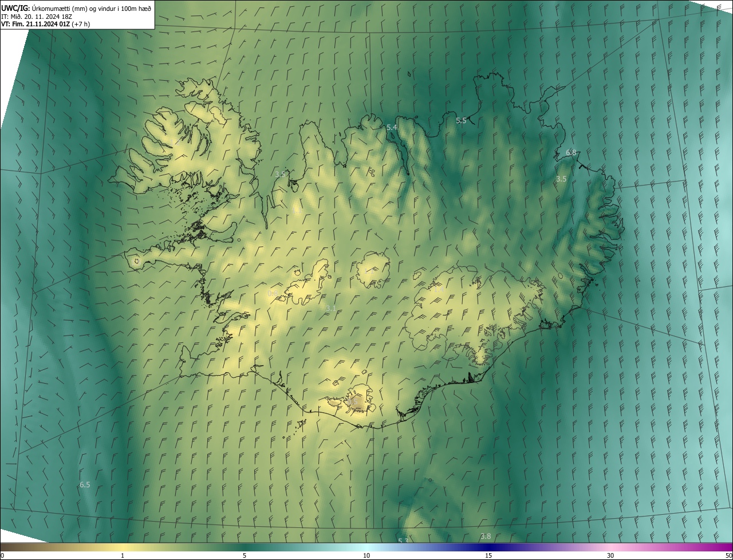Screen dimensions: 733x560
Task: Select the initial time line "IT: Mið. 20. 11. 2024 18Z"
Action: coord(36,17)
